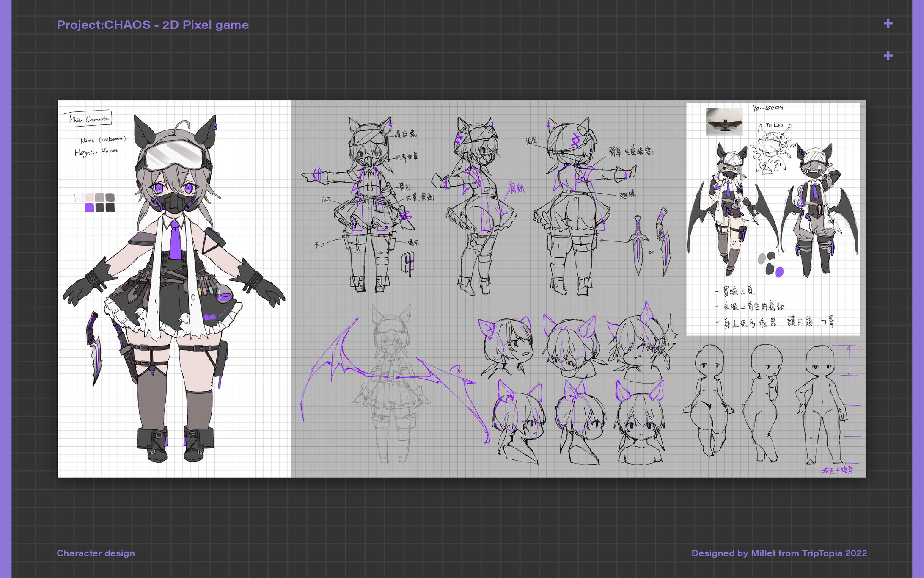Click the 'Main Character' label box
Viewport: 924px width, 578px height.
89,119
